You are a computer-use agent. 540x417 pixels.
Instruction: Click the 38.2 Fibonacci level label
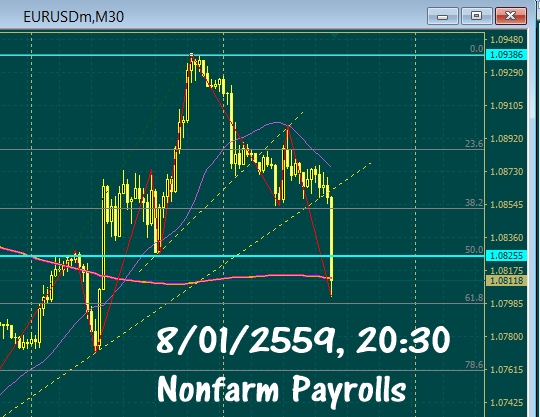(474, 203)
